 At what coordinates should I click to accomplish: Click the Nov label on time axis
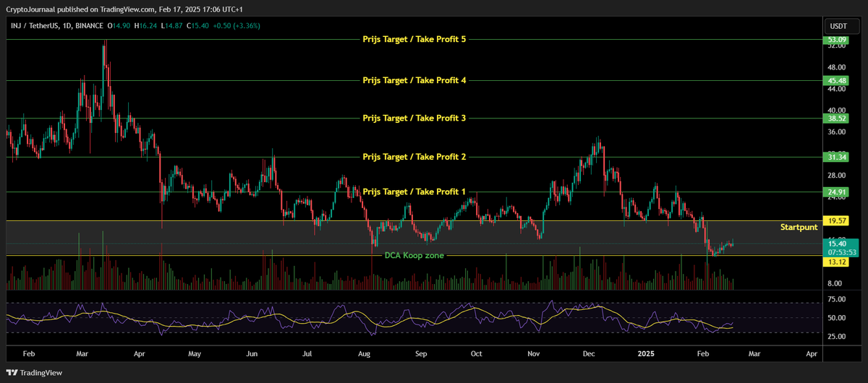[534, 355]
